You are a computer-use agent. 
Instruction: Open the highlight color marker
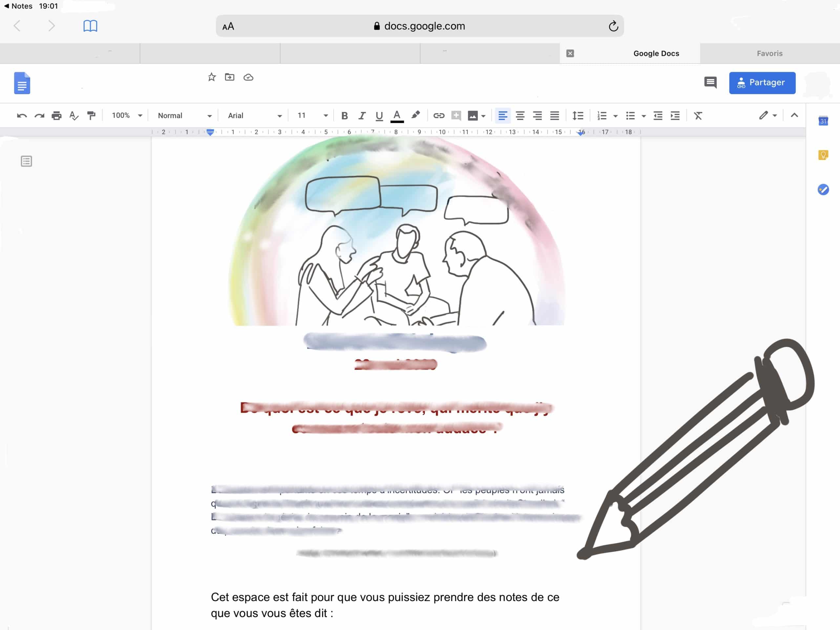415,115
